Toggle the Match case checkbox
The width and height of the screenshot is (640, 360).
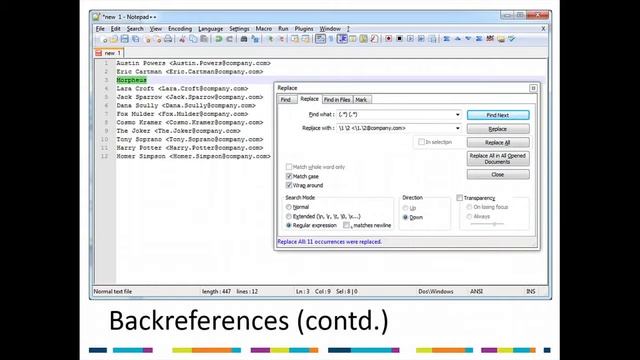point(289,176)
